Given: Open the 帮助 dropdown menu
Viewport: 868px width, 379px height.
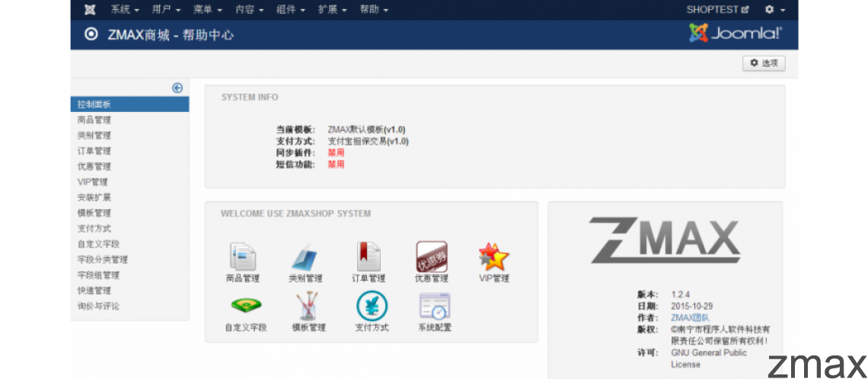Looking at the screenshot, I should (374, 10).
